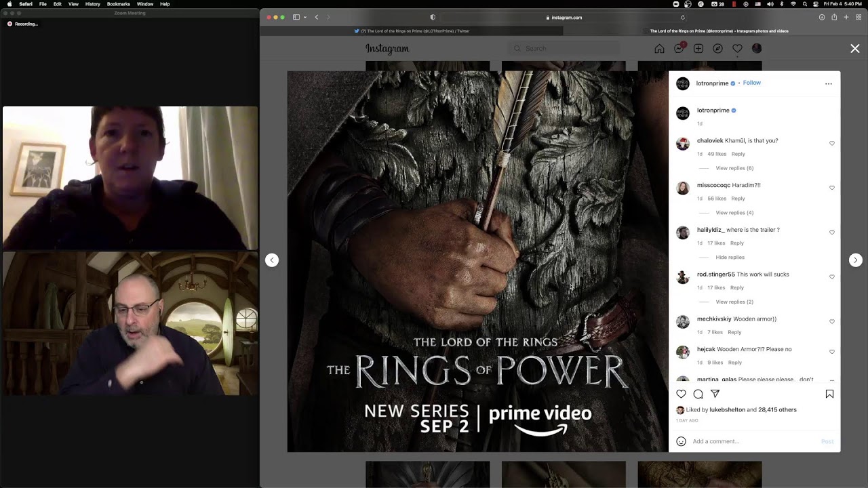The width and height of the screenshot is (868, 488).
Task: Open the activity heart icon in Instagram header
Action: pos(737,48)
